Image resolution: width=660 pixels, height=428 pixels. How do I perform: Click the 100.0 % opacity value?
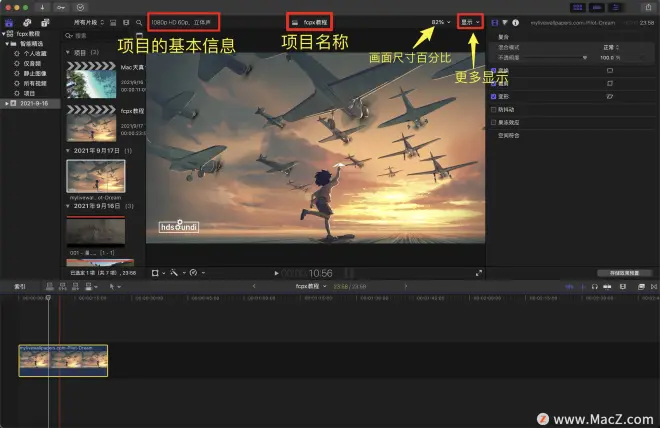point(610,58)
